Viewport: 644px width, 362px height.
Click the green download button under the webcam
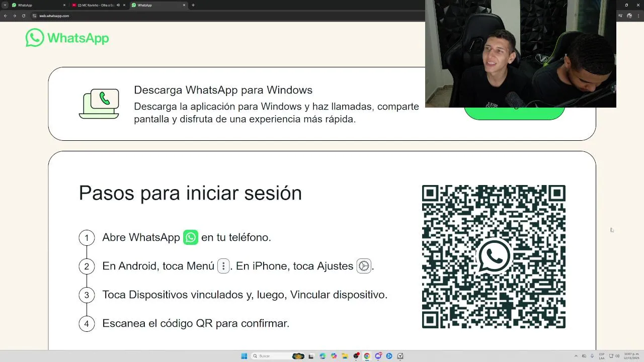click(514, 113)
